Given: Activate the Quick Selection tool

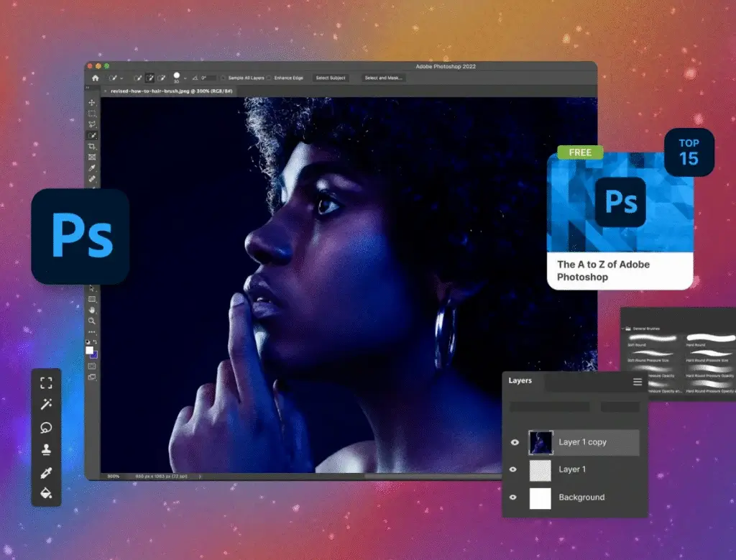Looking at the screenshot, I should [x=91, y=135].
